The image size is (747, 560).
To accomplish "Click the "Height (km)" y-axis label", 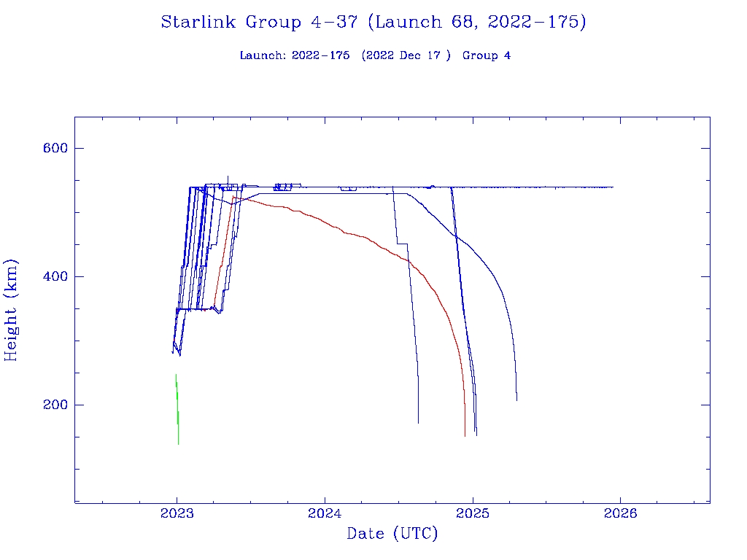I will (x=11, y=310).
